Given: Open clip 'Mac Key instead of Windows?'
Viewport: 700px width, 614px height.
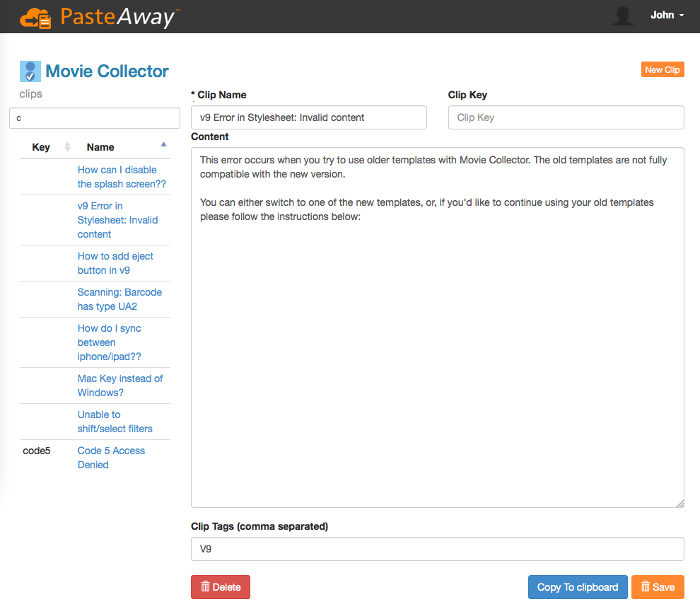Looking at the screenshot, I should (120, 386).
